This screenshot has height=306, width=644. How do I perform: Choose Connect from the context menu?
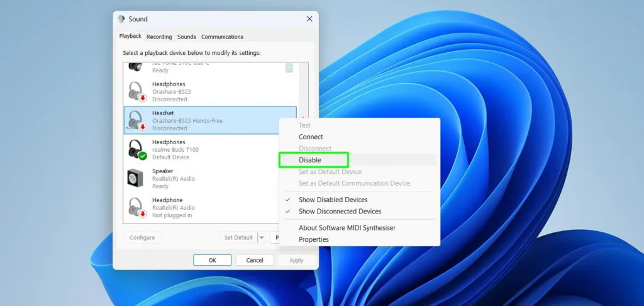[311, 137]
